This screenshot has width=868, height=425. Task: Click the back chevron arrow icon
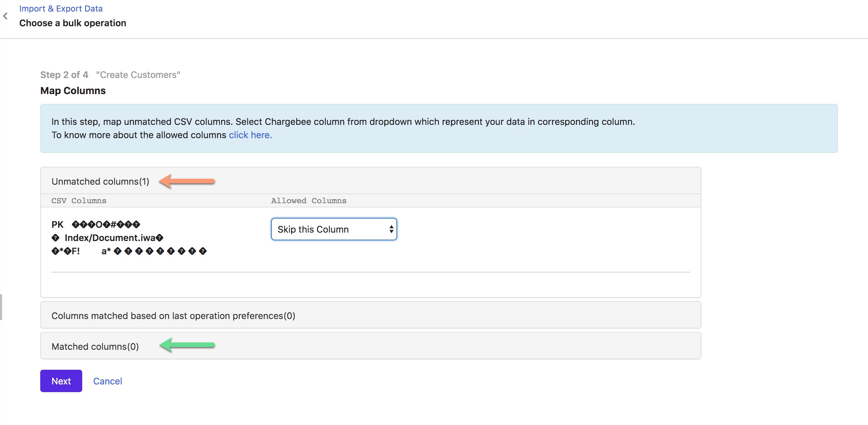(5, 16)
